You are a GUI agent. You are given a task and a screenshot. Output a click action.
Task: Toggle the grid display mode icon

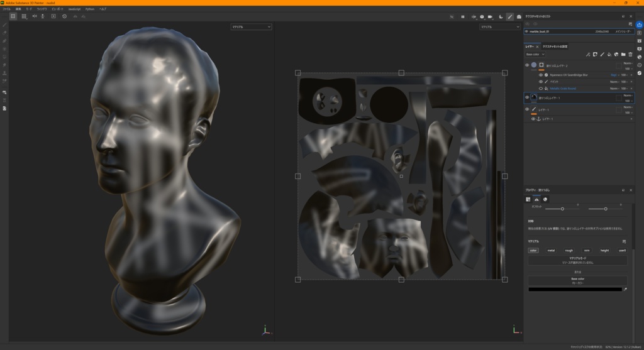13,16
